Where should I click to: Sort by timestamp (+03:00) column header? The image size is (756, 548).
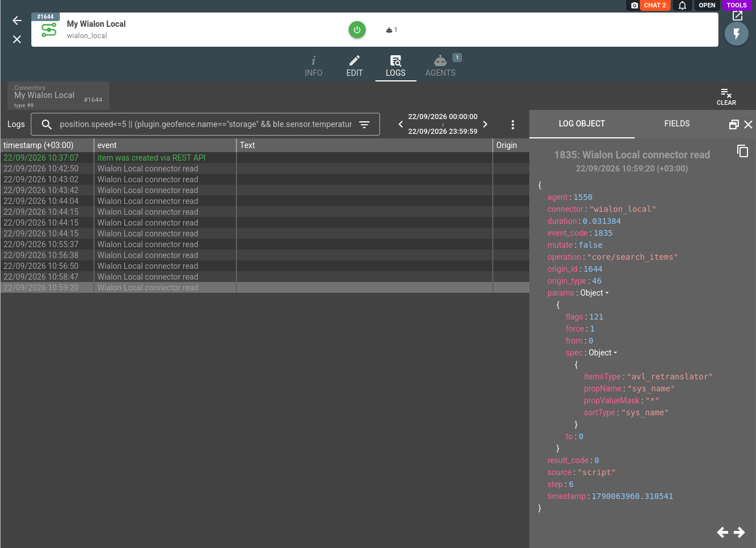pyautogui.click(x=47, y=145)
